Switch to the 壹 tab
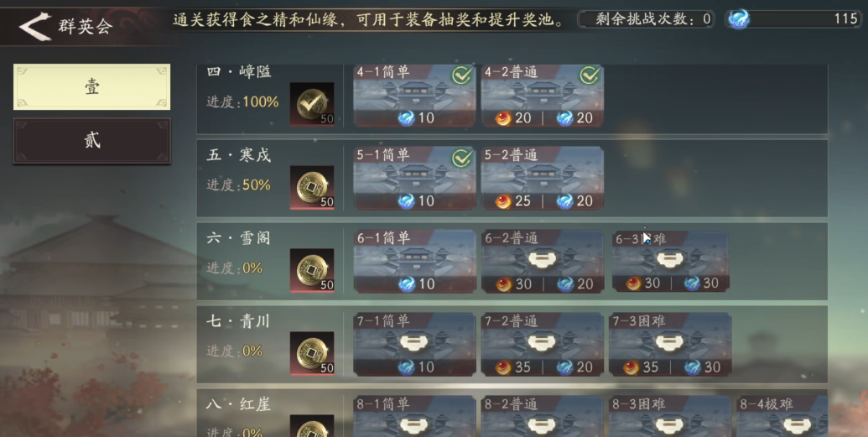Screen dimensions: 868x437 tap(92, 86)
